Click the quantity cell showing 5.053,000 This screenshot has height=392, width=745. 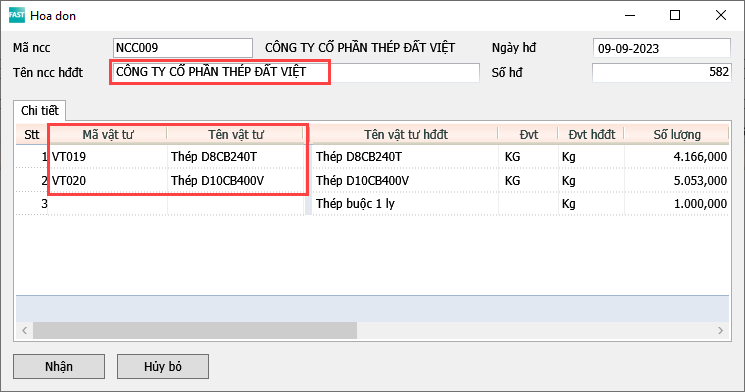[677, 181]
